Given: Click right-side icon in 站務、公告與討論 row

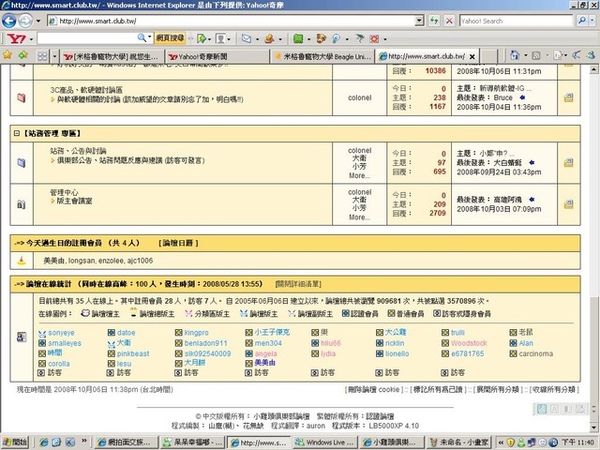Looking at the screenshot, I should (x=569, y=163).
